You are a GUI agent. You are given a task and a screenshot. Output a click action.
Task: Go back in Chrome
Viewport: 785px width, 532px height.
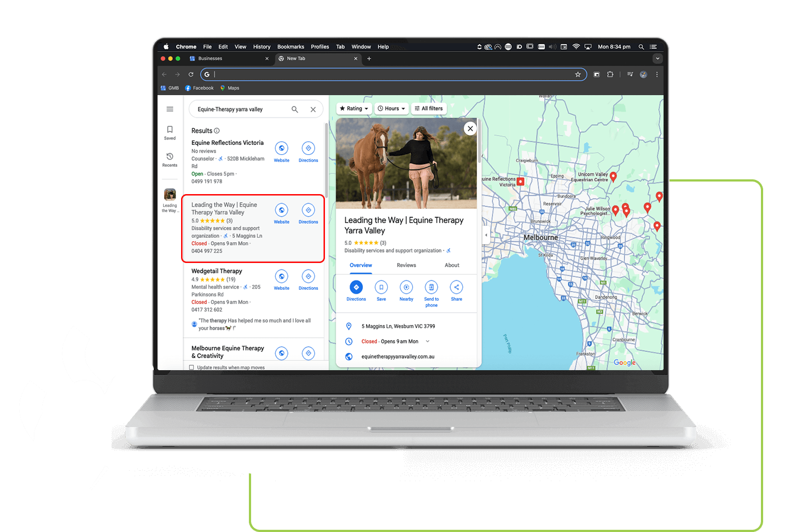(x=164, y=74)
